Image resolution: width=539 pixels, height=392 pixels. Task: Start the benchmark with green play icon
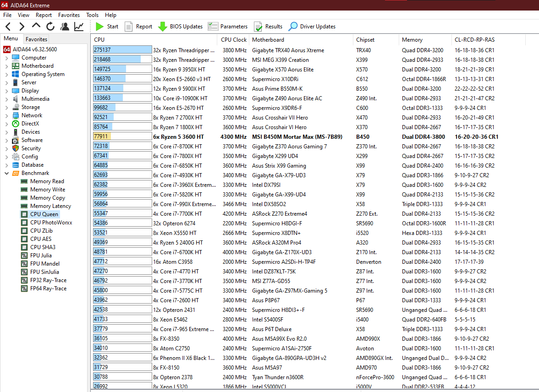pos(100,27)
